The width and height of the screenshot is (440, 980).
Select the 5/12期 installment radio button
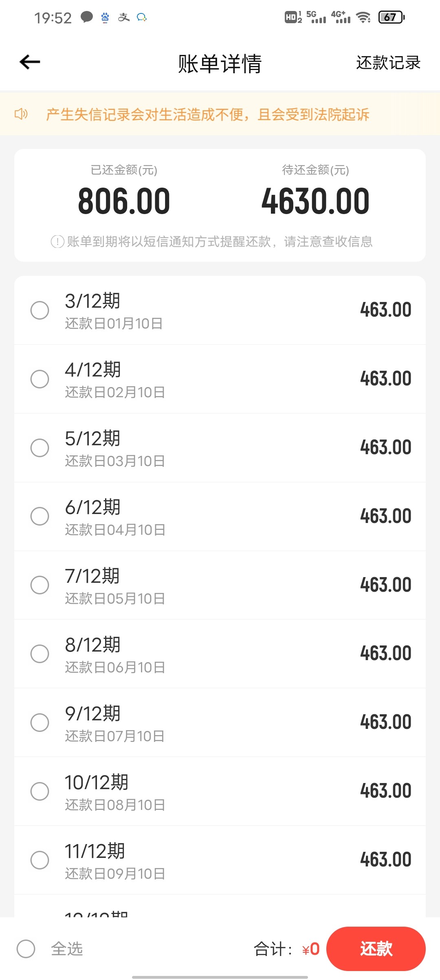tap(40, 448)
